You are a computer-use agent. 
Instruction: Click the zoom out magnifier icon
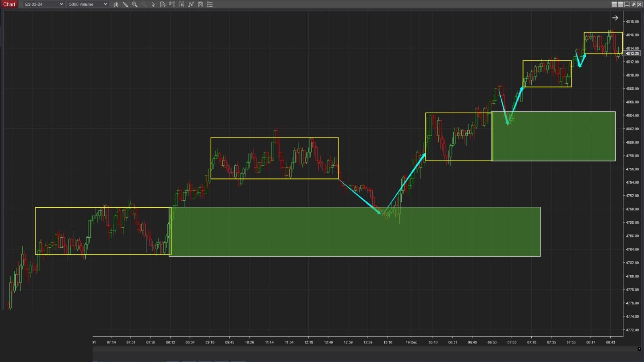(144, 4)
